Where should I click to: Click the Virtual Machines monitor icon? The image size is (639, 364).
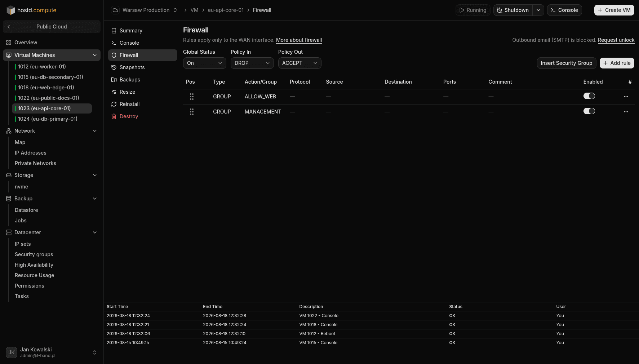coord(9,55)
